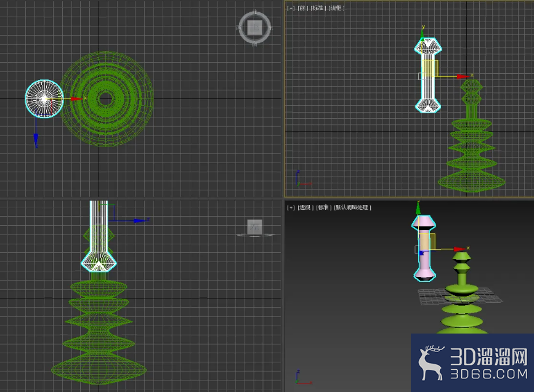The image size is (534, 392).
Task: Grab the blue Z-axis arrow in Left viewport
Action: coord(139,221)
